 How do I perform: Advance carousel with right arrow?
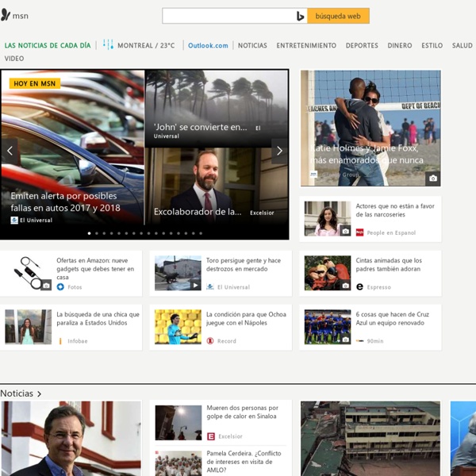click(278, 151)
